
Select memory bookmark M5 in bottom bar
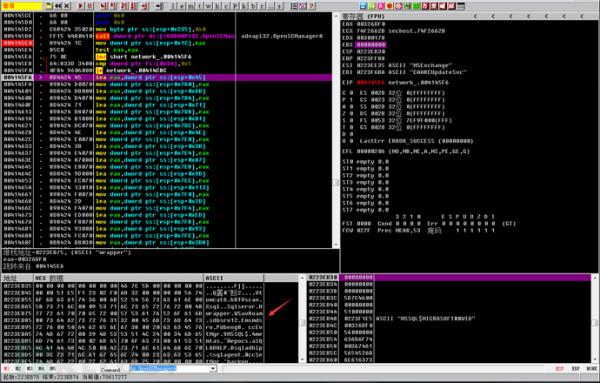click(52, 368)
